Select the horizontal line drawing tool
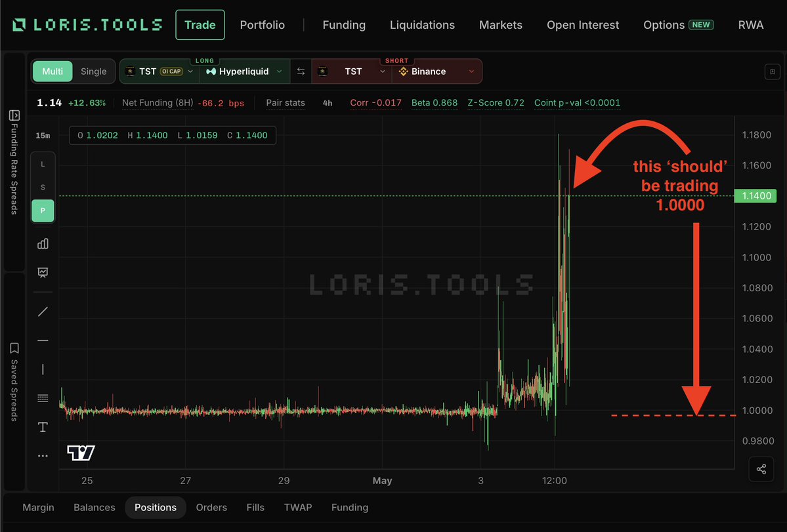This screenshot has height=532, width=787. pyautogui.click(x=43, y=340)
